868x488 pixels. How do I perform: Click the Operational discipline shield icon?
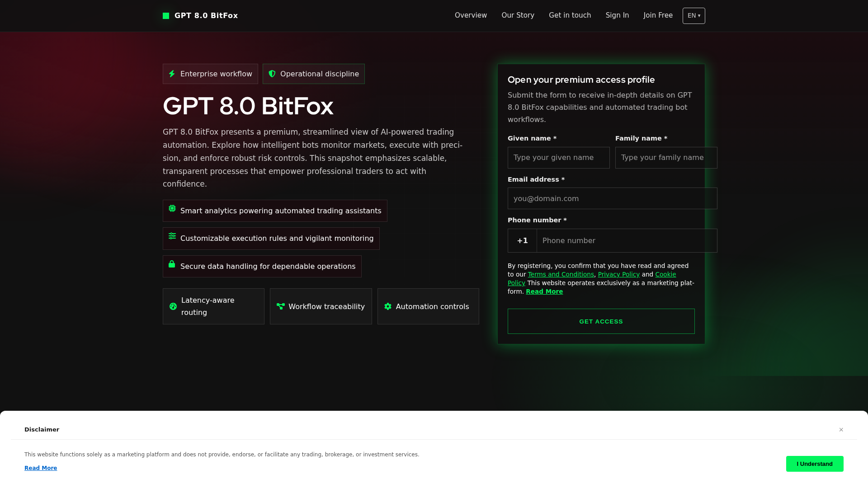[272, 74]
